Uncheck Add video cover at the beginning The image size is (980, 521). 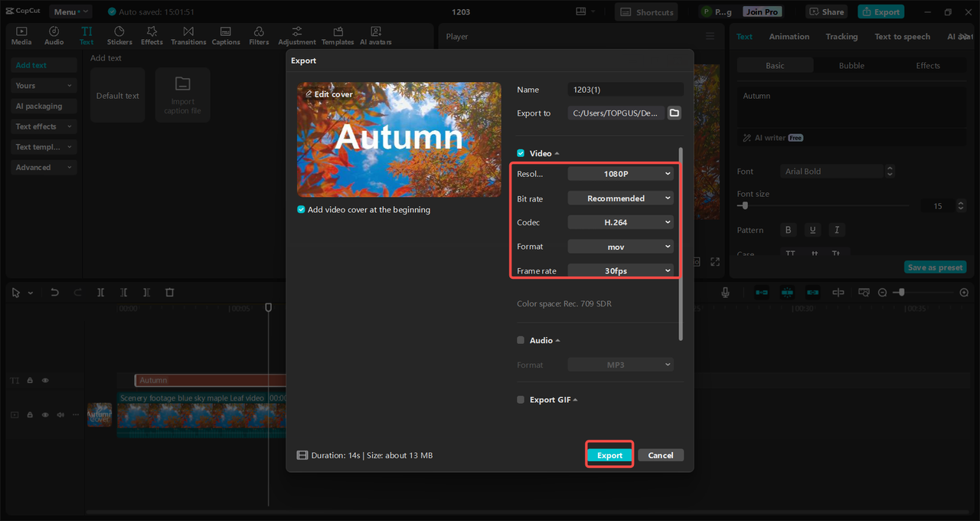click(x=301, y=209)
